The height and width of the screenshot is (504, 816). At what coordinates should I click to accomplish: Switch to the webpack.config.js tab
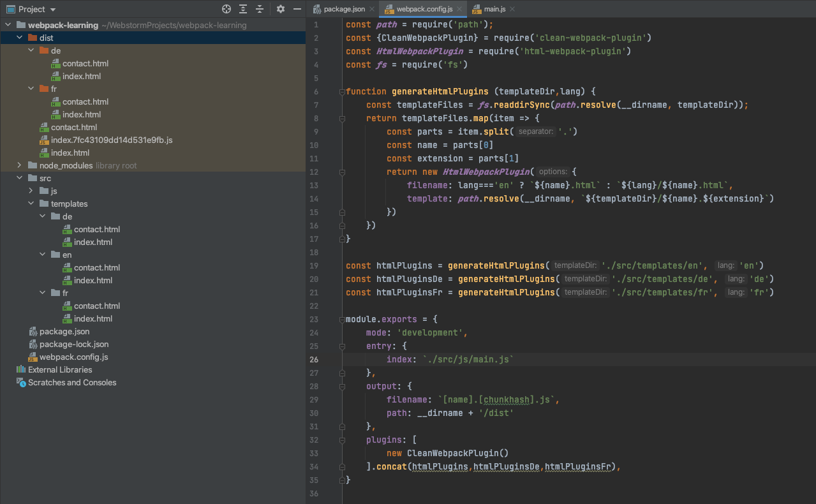pos(424,9)
